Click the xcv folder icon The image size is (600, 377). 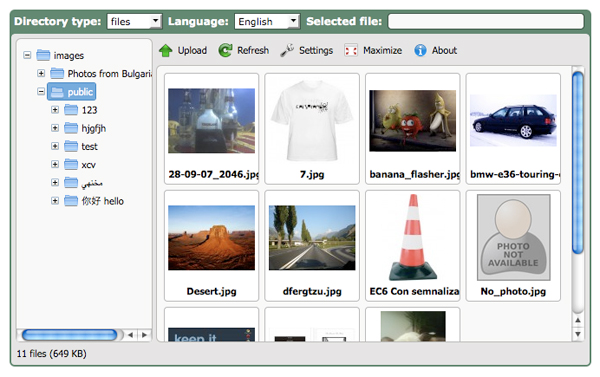71,165
